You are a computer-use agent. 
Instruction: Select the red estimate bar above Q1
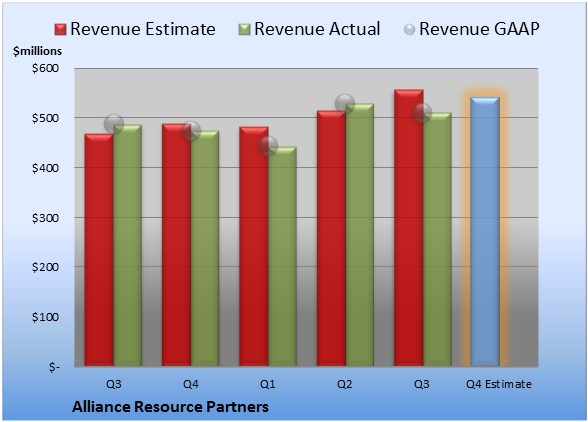[x=254, y=246]
